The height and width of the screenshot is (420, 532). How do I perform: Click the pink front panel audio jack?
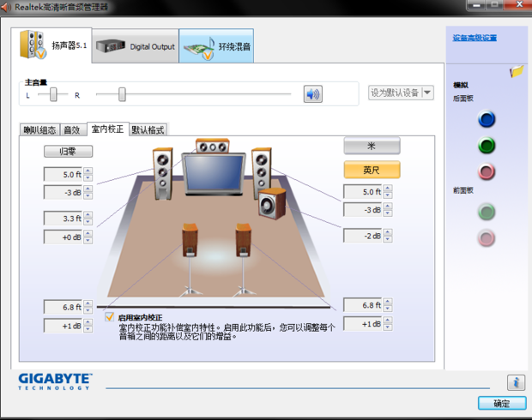point(487,238)
